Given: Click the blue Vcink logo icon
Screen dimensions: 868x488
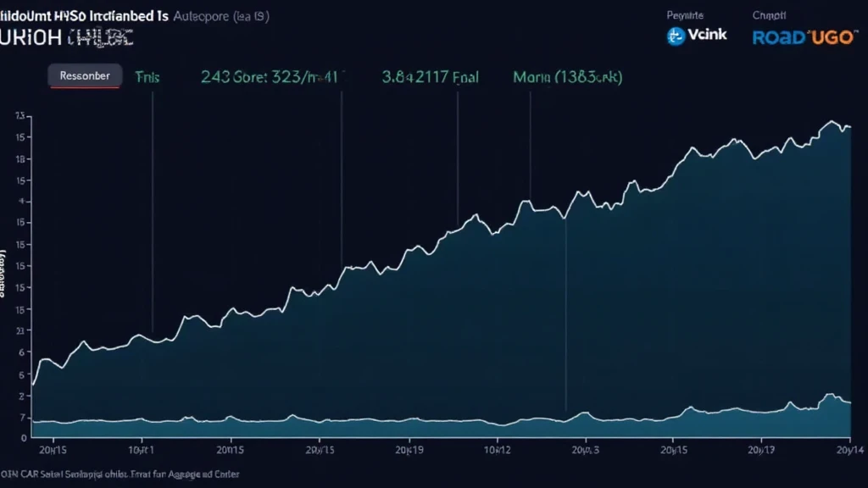Looking at the screenshot, I should coord(676,36).
